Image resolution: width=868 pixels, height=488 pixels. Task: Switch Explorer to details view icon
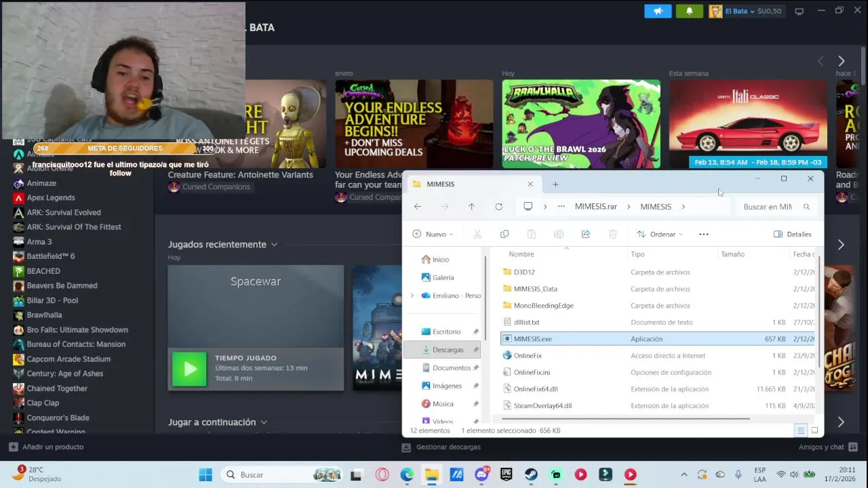(x=801, y=430)
